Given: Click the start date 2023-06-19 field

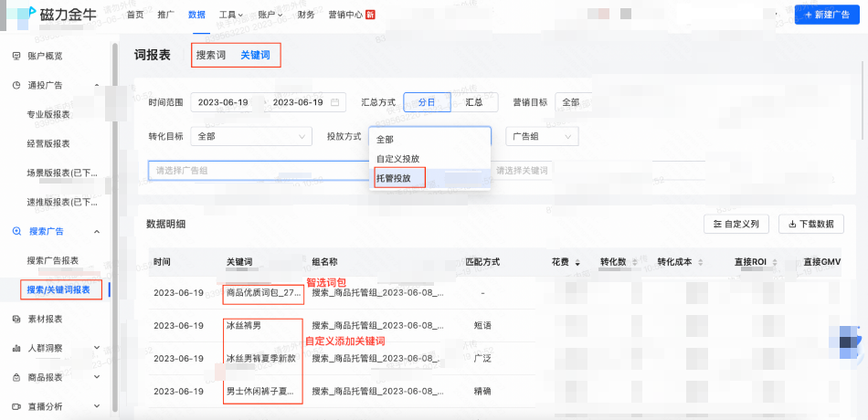Looking at the screenshot, I should [x=223, y=102].
